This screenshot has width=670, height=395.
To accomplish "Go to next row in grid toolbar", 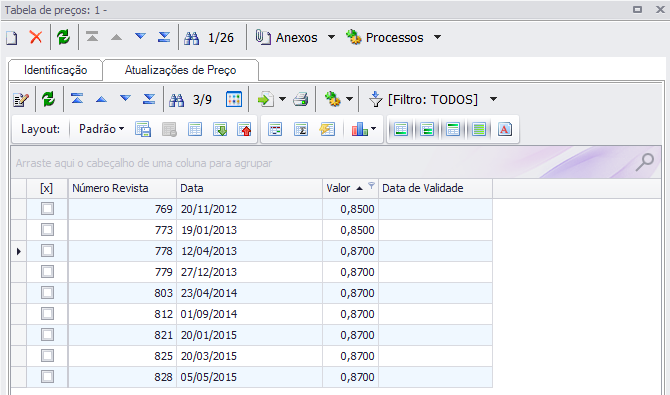I will click(x=125, y=98).
